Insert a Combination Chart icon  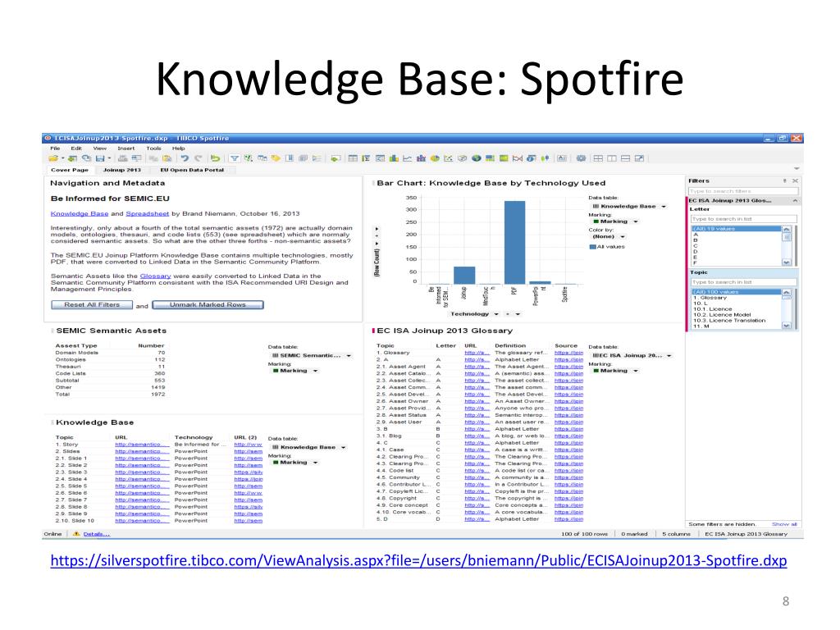tap(421, 158)
